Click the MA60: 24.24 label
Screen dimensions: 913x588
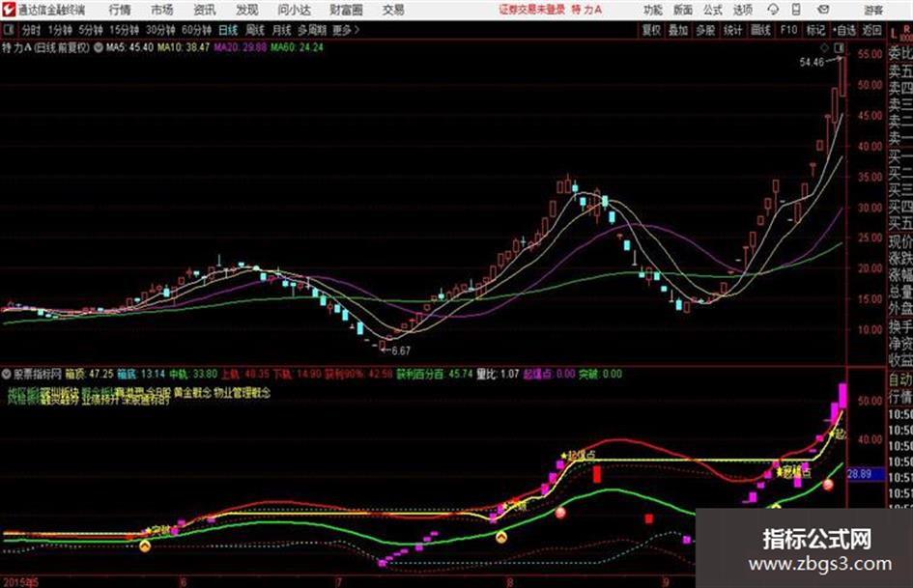[x=297, y=47]
